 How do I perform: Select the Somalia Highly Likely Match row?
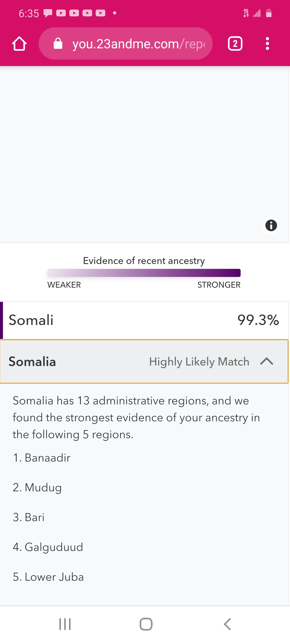pyautogui.click(x=144, y=361)
